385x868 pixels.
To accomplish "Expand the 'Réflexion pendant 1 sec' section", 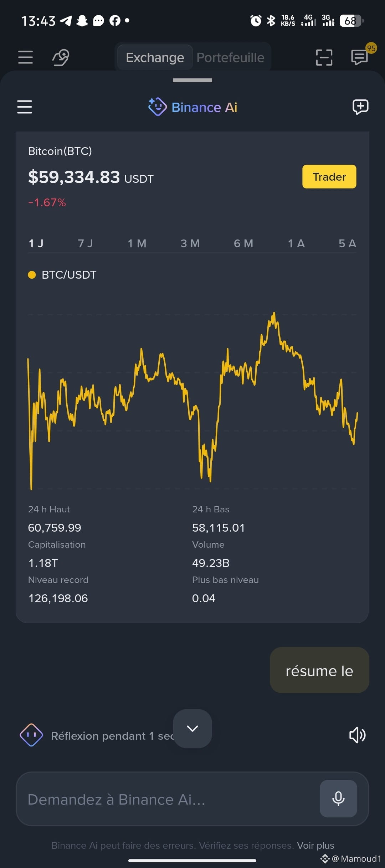I will (x=113, y=736).
